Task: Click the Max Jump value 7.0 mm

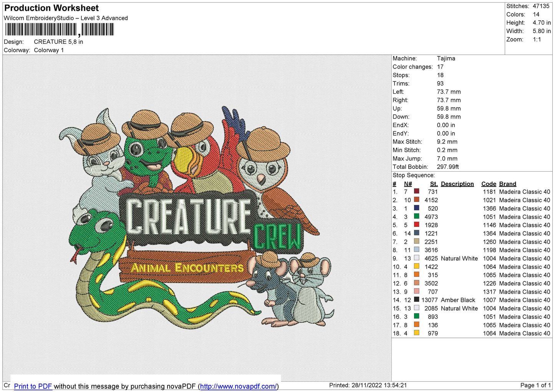Action: click(x=447, y=159)
